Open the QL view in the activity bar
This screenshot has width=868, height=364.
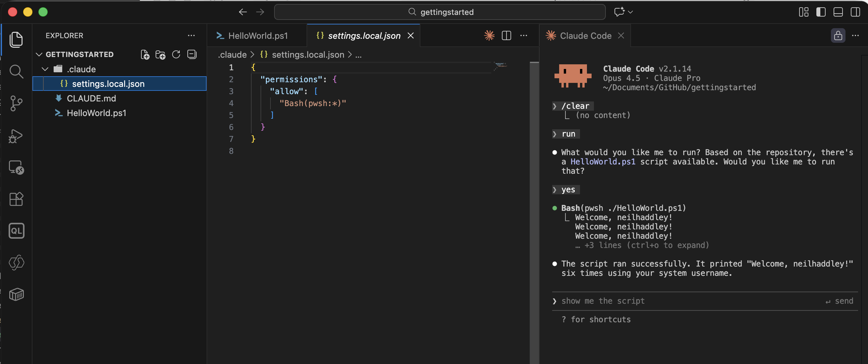16,231
